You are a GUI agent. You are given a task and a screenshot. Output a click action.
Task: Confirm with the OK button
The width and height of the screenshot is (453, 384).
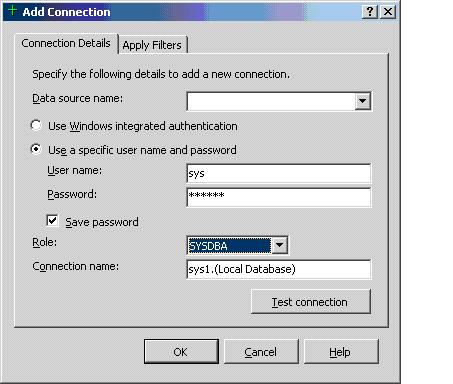point(181,352)
